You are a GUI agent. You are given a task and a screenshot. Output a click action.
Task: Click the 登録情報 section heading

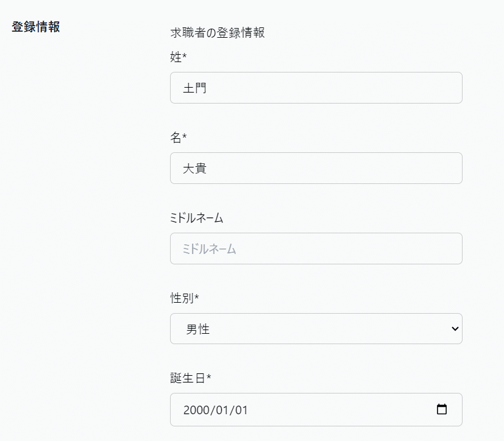click(x=36, y=27)
